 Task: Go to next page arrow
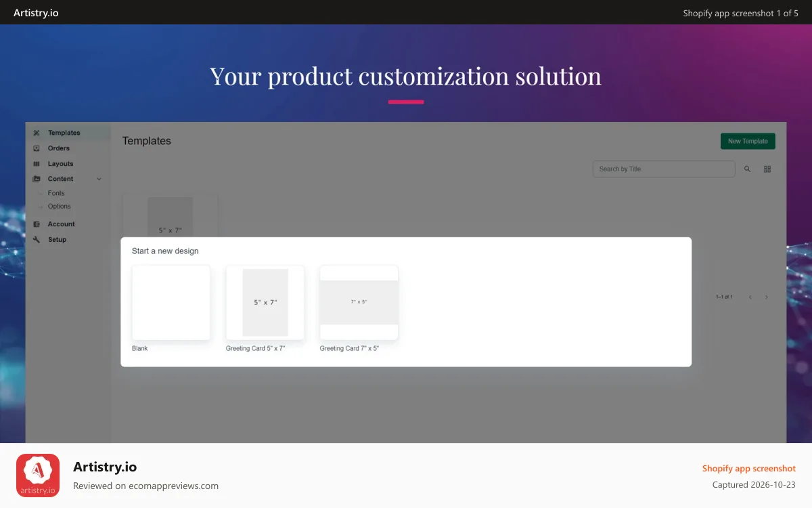[x=767, y=297]
